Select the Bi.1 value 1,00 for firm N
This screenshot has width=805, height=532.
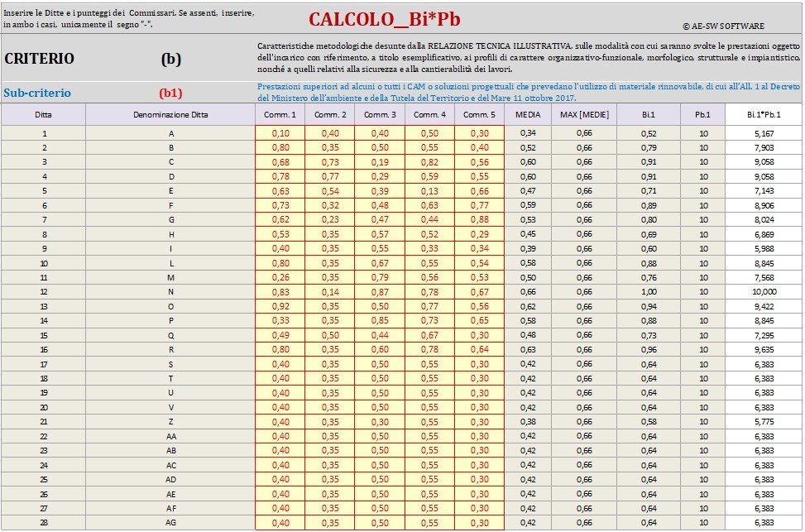coord(649,291)
